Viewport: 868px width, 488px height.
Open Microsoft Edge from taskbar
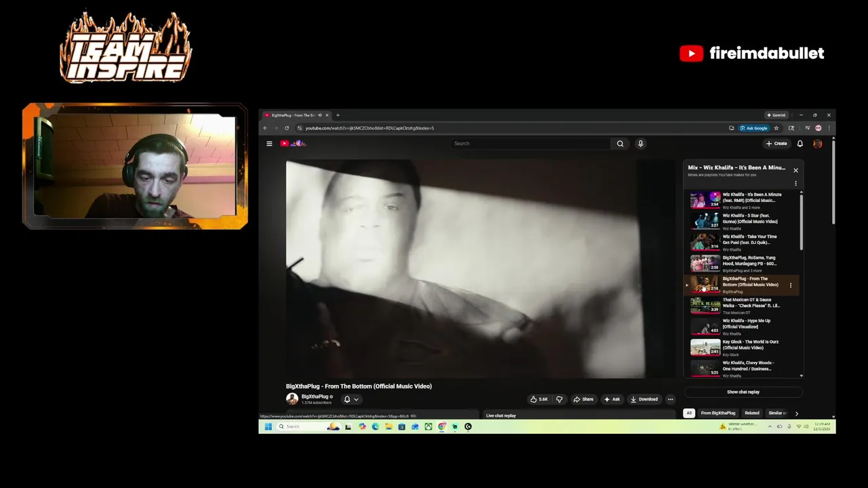tap(375, 426)
